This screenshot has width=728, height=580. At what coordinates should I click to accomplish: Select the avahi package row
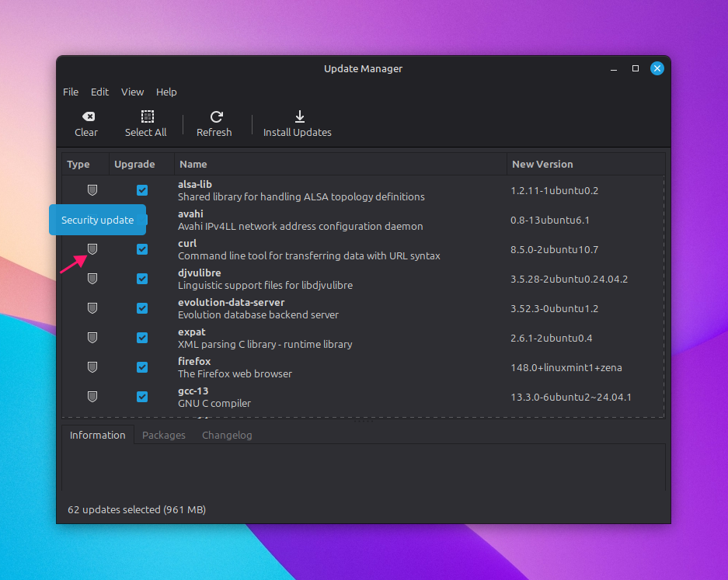click(363, 220)
